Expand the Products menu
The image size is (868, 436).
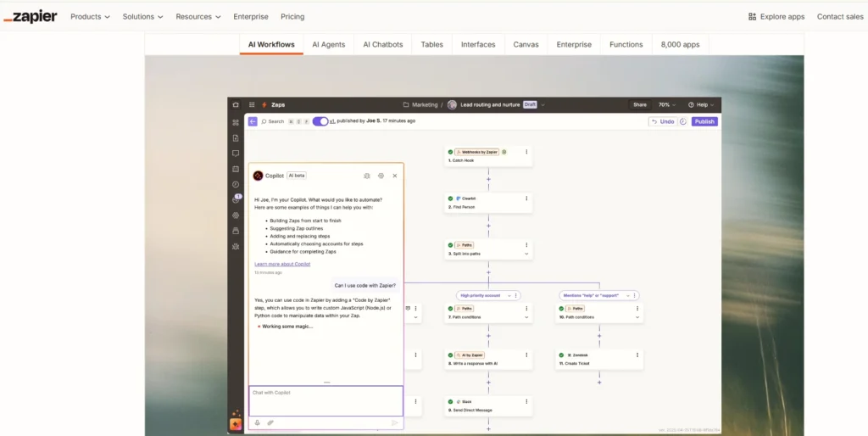(90, 17)
